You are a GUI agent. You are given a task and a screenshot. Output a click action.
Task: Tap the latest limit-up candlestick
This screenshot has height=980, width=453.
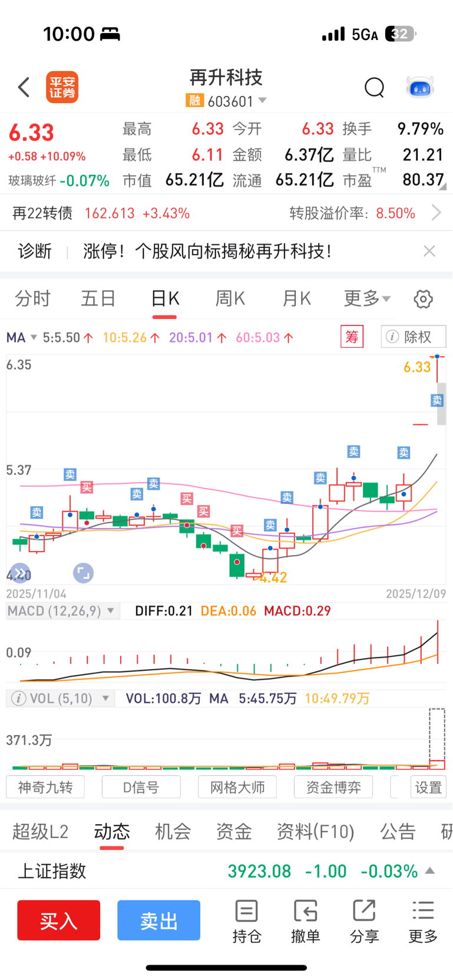(x=437, y=368)
